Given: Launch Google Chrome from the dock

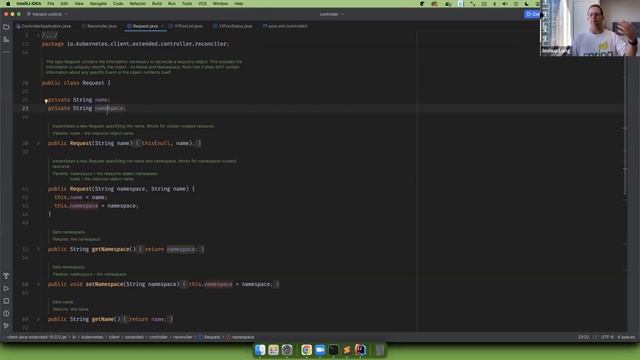Looking at the screenshot, I should (x=307, y=350).
